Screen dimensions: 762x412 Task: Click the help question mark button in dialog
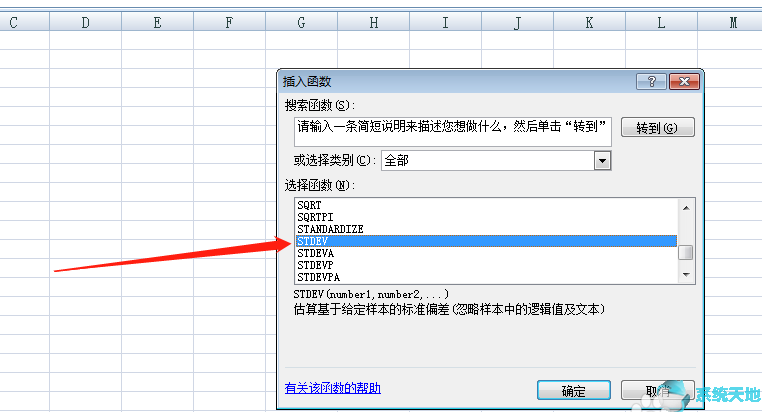[651, 82]
